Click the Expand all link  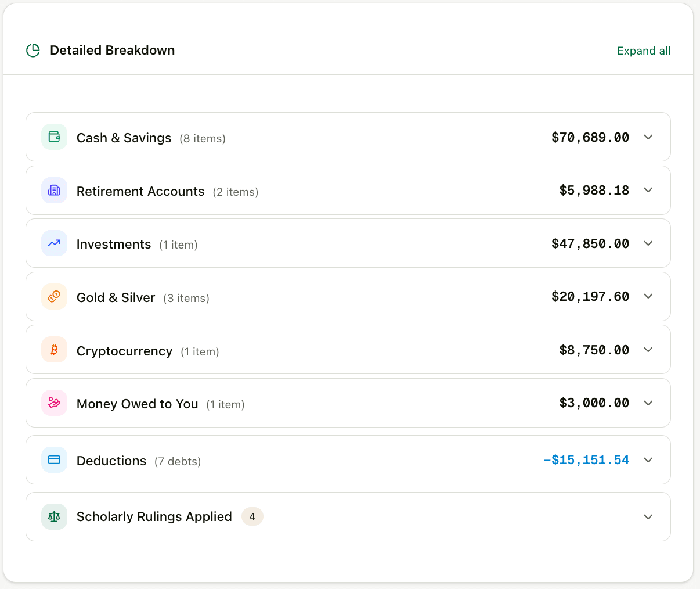pos(644,51)
